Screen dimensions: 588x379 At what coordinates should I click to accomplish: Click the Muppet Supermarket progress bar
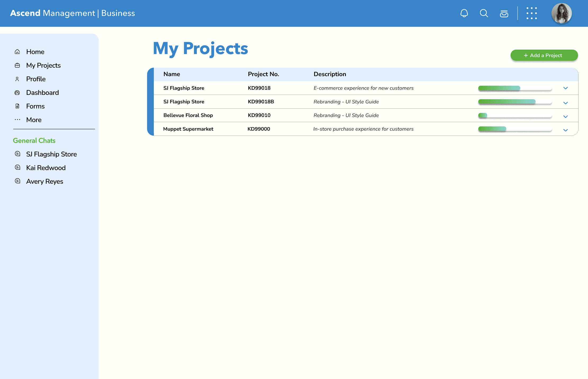click(515, 129)
